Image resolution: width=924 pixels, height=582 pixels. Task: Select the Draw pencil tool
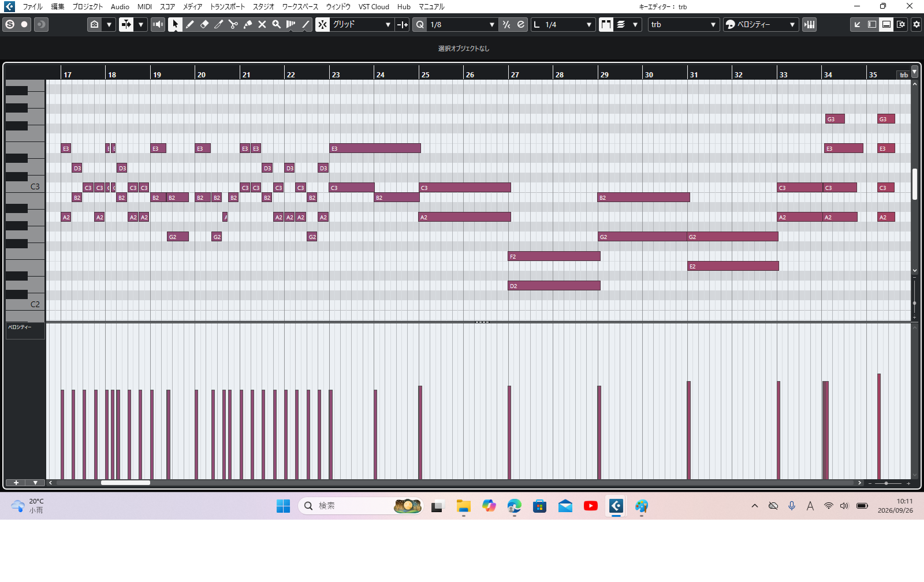tap(190, 24)
